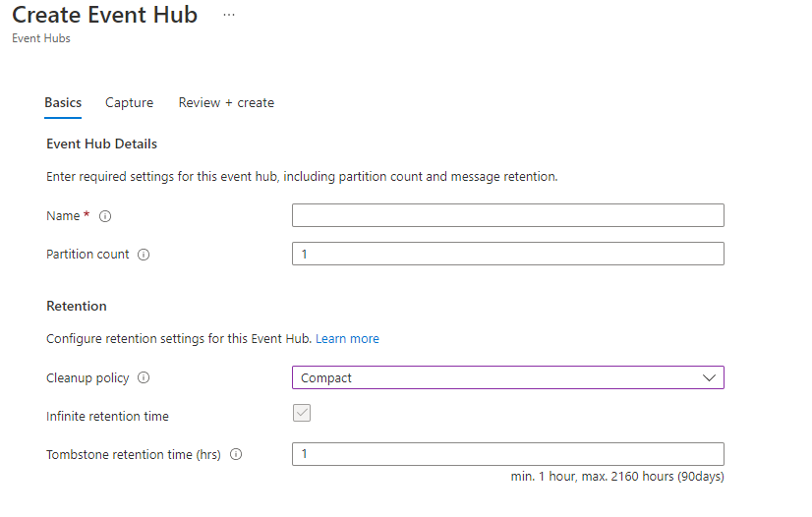The height and width of the screenshot is (517, 812).
Task: Switch to the Capture tab
Action: [130, 103]
